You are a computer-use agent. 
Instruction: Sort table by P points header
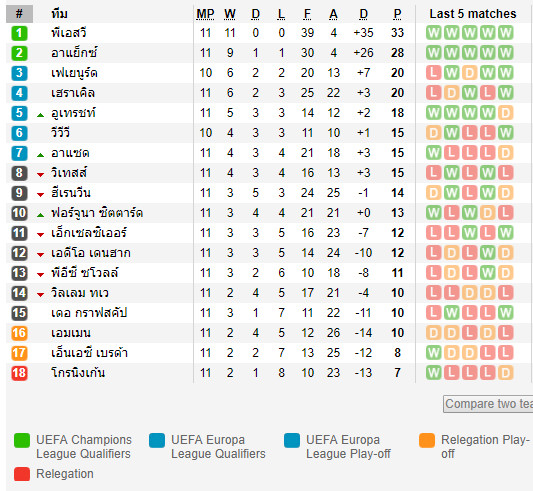(397, 14)
